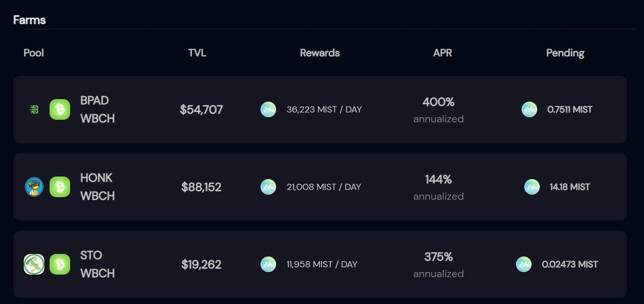
Task: Click the BPAD token icon
Action: point(34,109)
